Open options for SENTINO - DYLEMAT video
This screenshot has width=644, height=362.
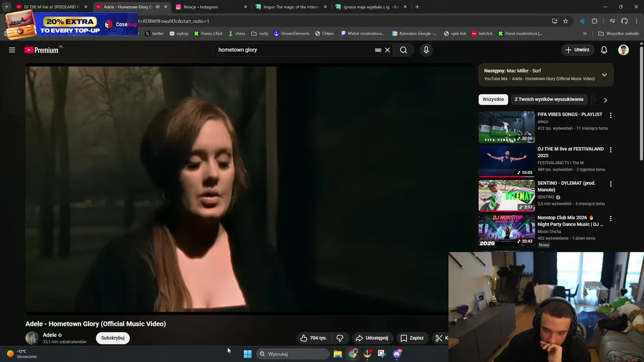(x=611, y=184)
